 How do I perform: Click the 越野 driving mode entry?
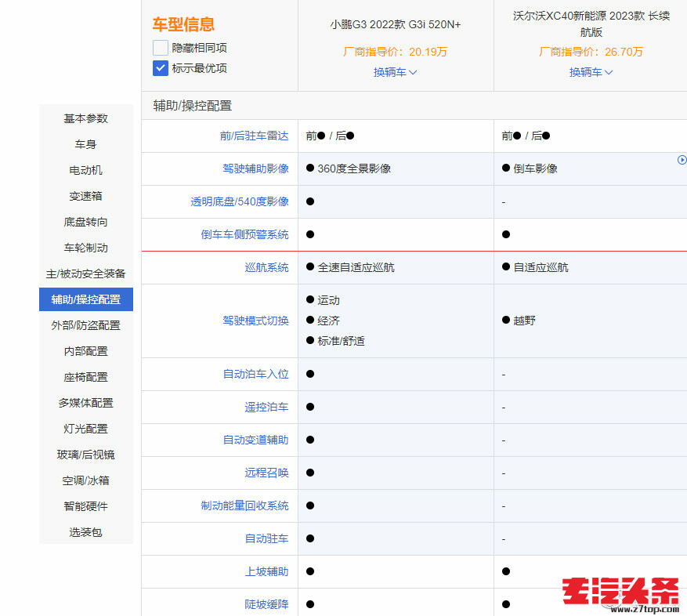click(519, 321)
